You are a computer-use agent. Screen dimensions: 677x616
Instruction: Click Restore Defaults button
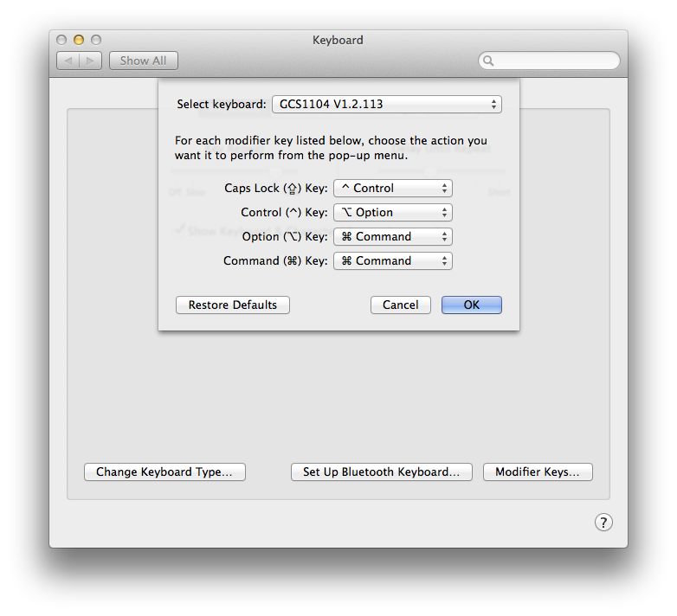232,305
